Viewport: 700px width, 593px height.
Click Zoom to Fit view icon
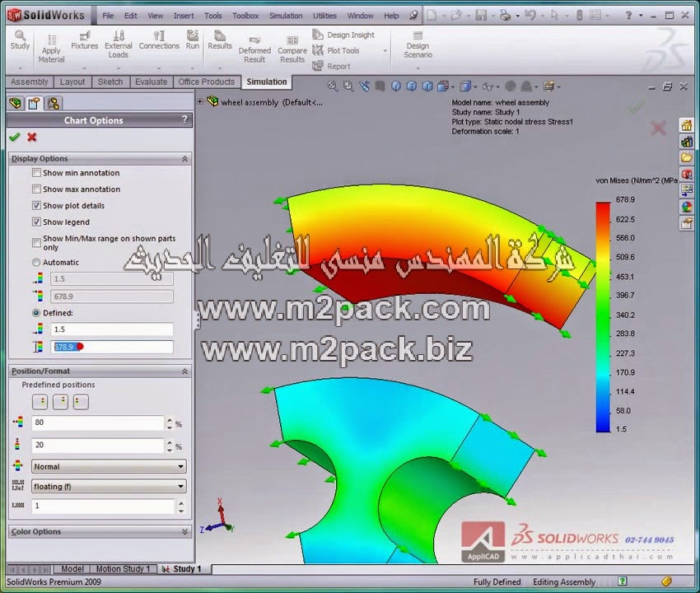point(333,86)
